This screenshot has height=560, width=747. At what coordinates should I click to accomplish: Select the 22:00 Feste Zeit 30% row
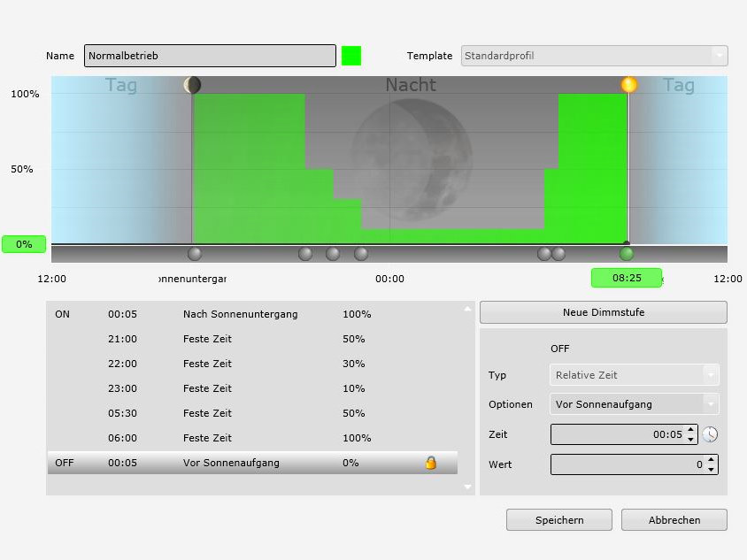252,364
